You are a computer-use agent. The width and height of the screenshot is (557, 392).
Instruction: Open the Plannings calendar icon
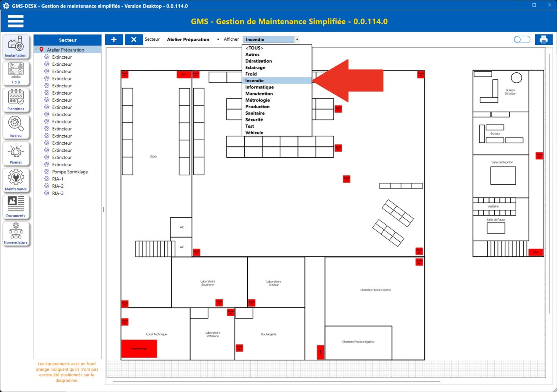click(16, 100)
